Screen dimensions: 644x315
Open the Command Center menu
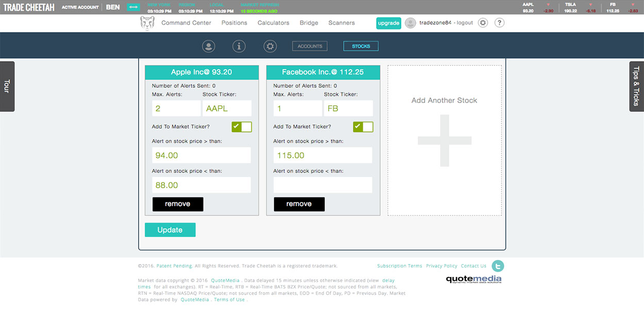tap(186, 23)
